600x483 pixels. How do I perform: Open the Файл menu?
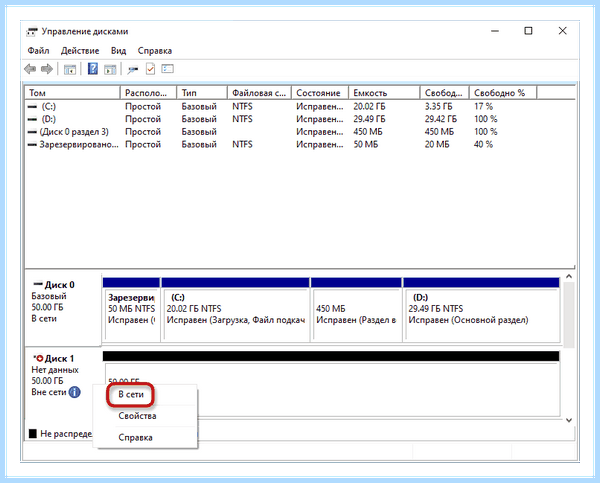[38, 51]
